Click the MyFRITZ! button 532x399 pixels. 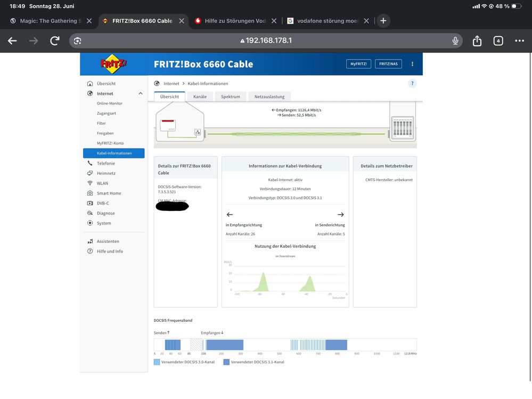coord(358,64)
